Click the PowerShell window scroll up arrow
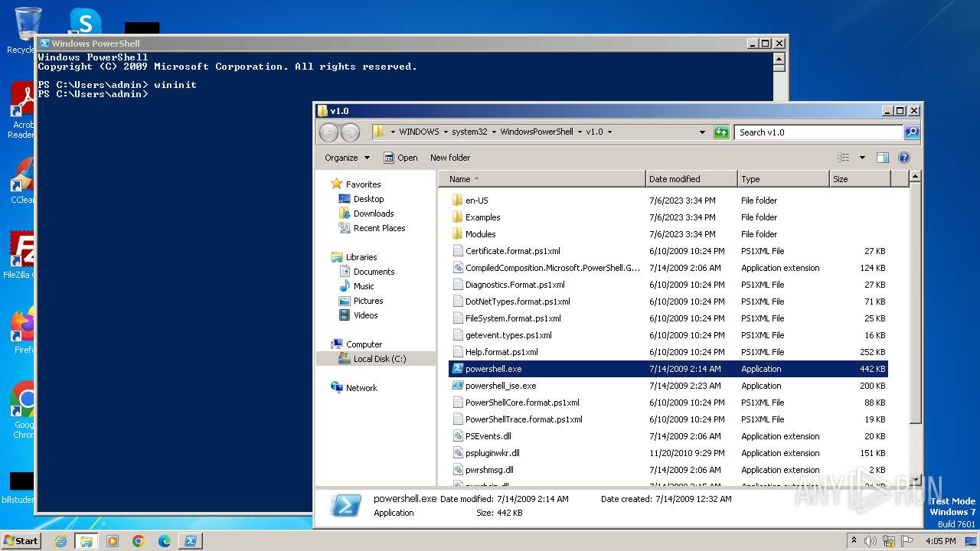Screen dimensions: 980x551 [779, 58]
